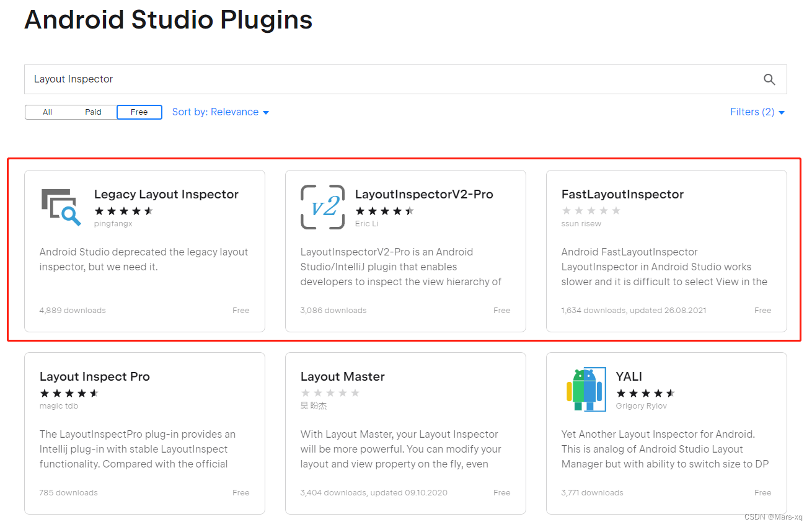The image size is (812, 527).
Task: Click the Free label on YALI card
Action: (763, 493)
